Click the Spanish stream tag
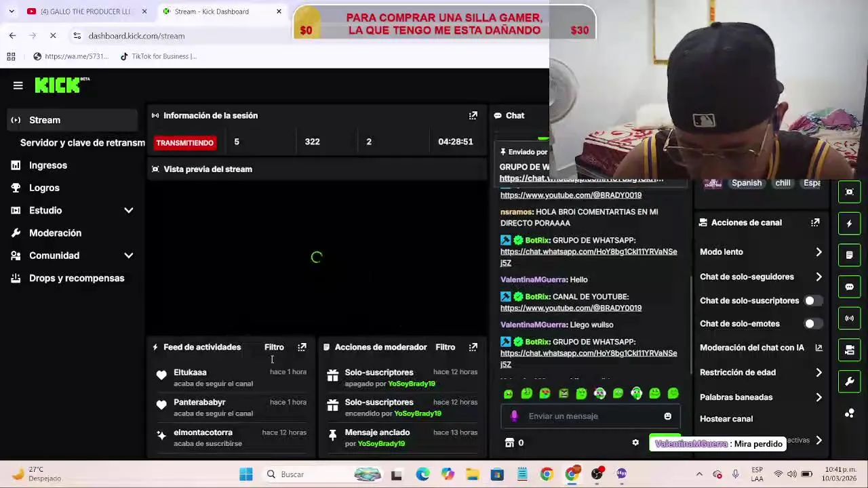Viewport: 868px width, 488px height. pyautogui.click(x=746, y=183)
